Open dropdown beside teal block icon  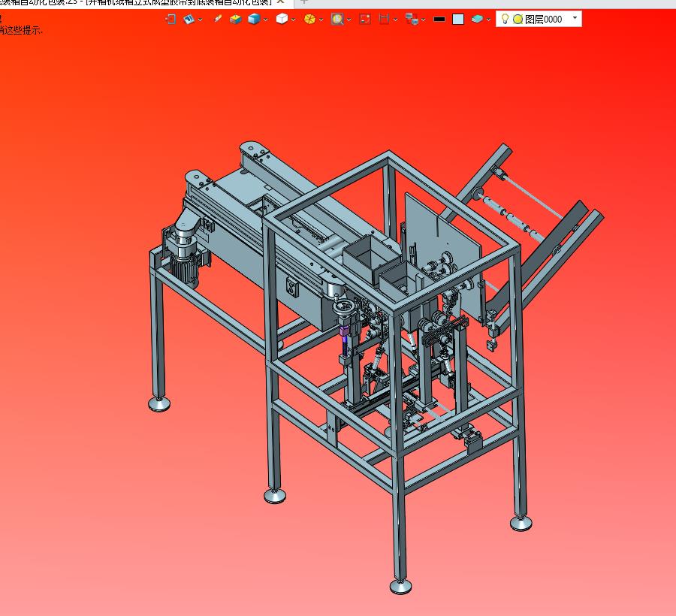click(x=488, y=20)
